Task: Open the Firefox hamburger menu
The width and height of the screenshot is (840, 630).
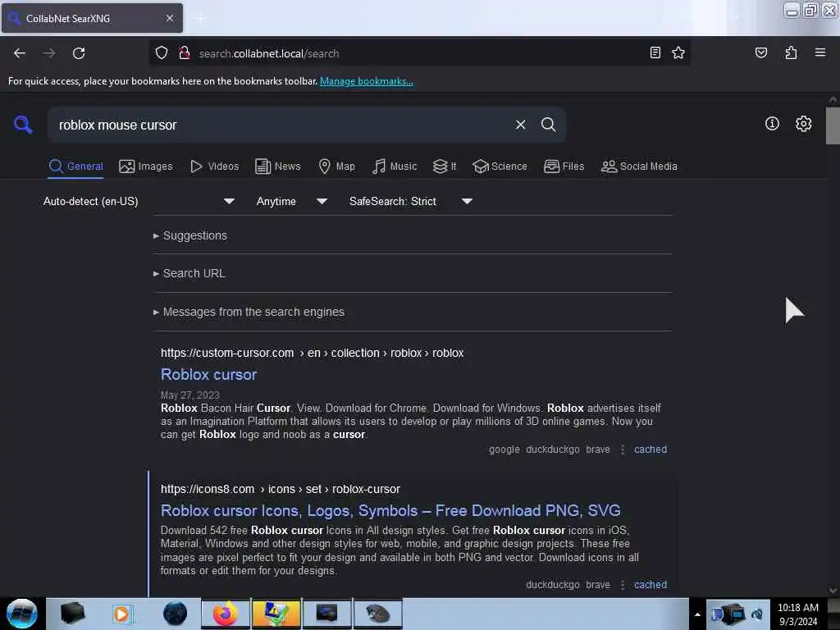Action: [x=819, y=52]
